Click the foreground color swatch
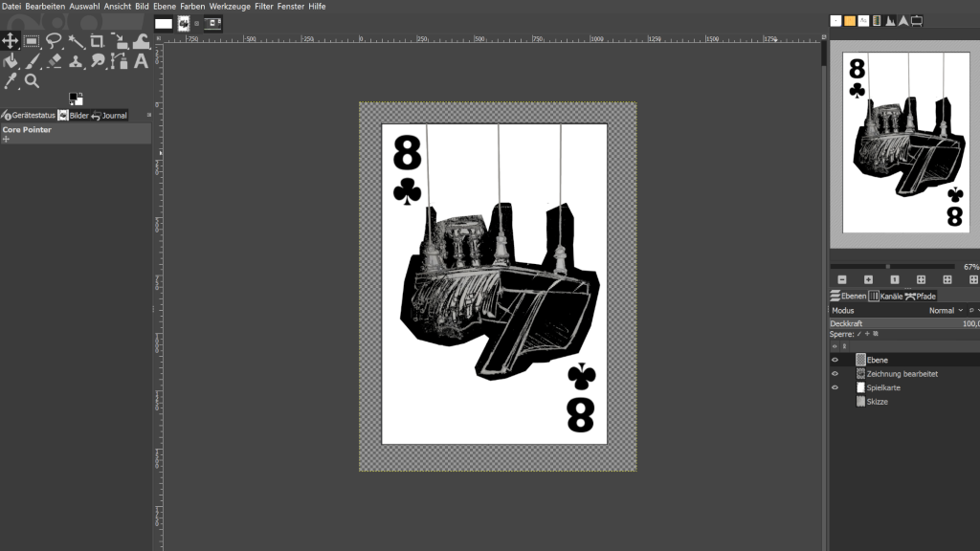Image resolution: width=980 pixels, height=551 pixels. 74,97
